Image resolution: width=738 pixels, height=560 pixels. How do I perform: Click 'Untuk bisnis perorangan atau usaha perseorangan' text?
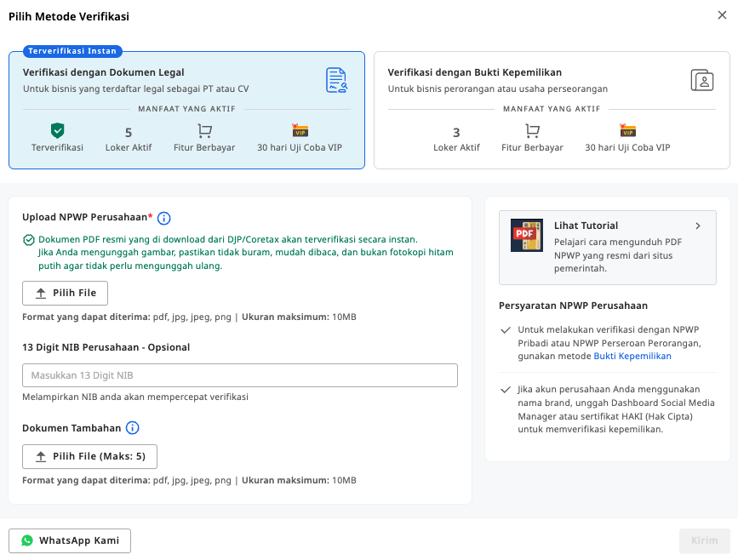pyautogui.click(x=497, y=89)
